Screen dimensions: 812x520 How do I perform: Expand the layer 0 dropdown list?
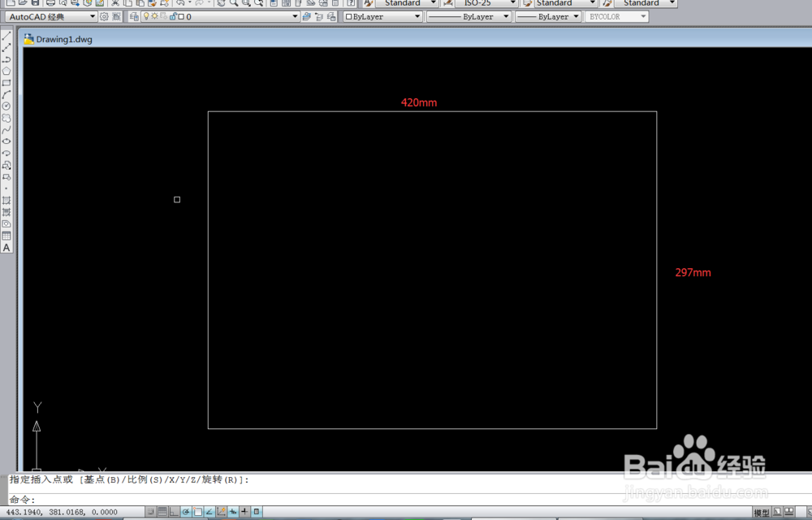point(295,16)
